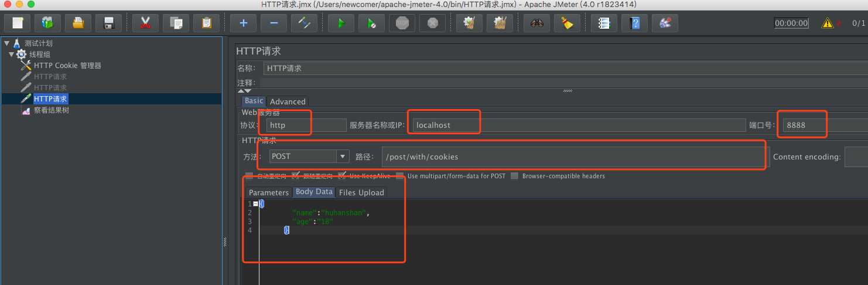Screen dimensions: 868x285
Task: Open the Templates toolbar icon
Action: [47, 23]
